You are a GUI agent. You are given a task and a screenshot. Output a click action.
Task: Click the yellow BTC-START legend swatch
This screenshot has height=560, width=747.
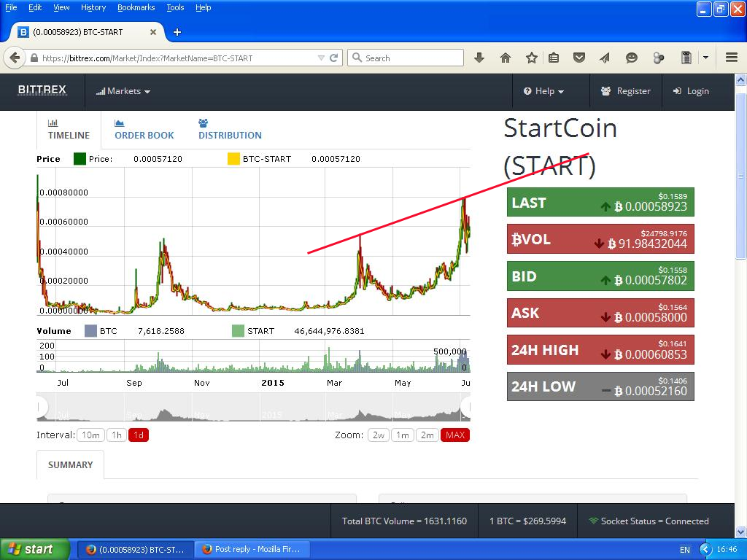[x=233, y=158]
